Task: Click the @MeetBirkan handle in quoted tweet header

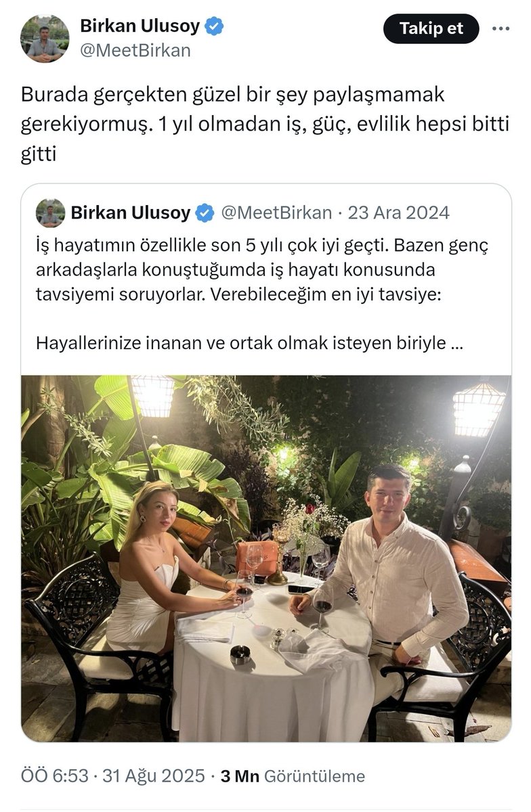Action: pyautogui.click(x=276, y=213)
